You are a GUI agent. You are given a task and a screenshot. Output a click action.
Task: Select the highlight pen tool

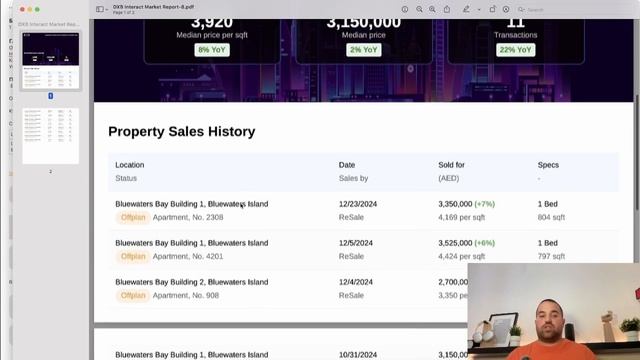point(466,9)
